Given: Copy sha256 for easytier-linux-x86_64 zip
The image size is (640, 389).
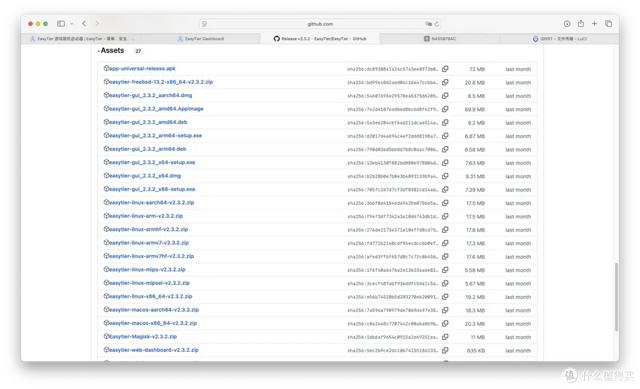Looking at the screenshot, I should pyautogui.click(x=445, y=296).
